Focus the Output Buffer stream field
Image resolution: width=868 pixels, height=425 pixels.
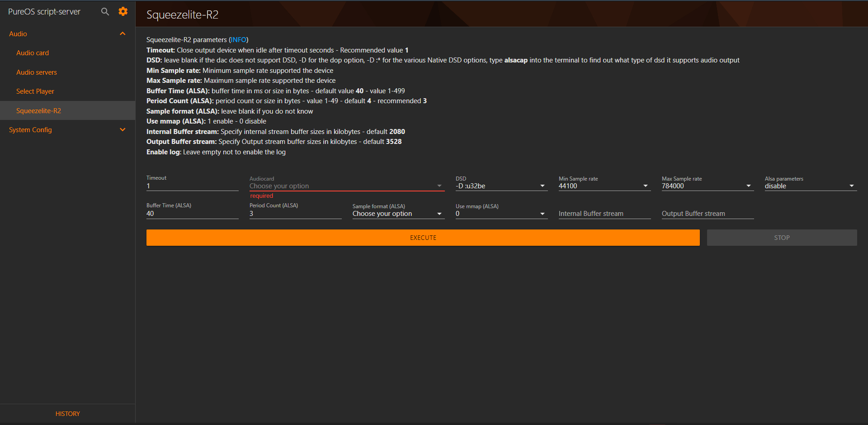(x=708, y=214)
